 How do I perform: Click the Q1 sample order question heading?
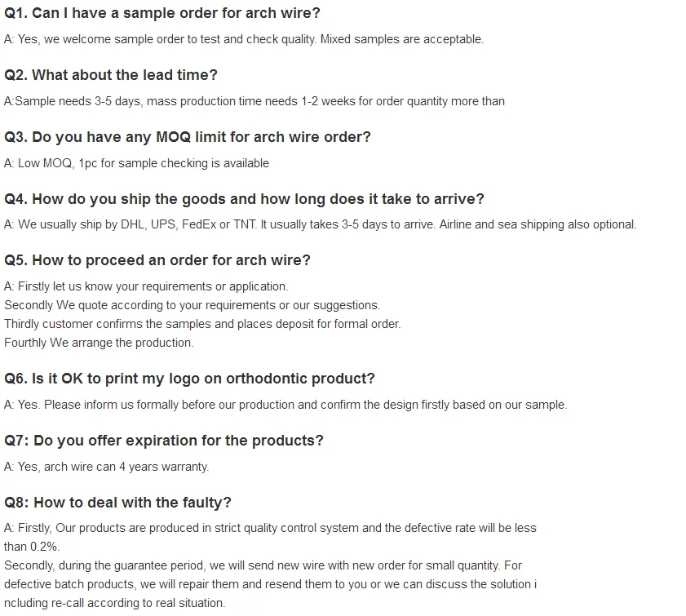162,13
